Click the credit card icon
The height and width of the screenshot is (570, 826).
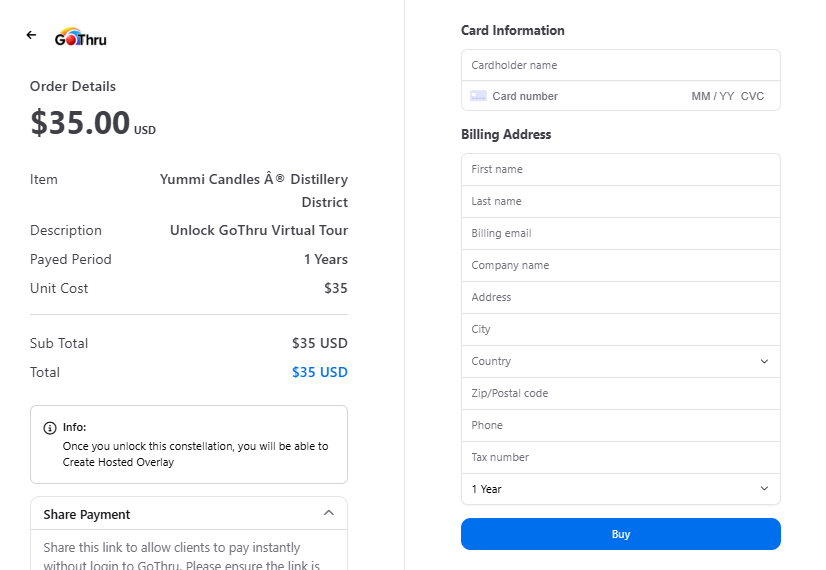[x=478, y=96]
